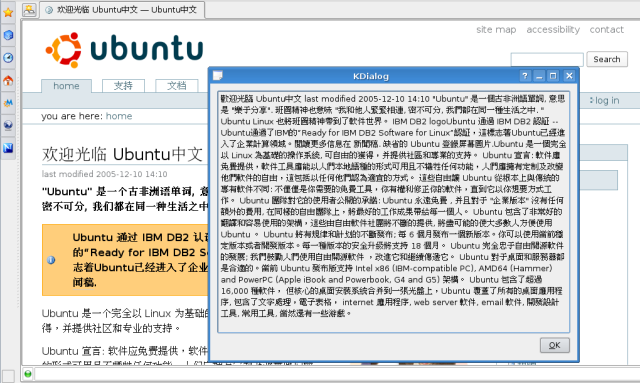
Task: Click the small button below the sidebar
Action: (8, 376)
